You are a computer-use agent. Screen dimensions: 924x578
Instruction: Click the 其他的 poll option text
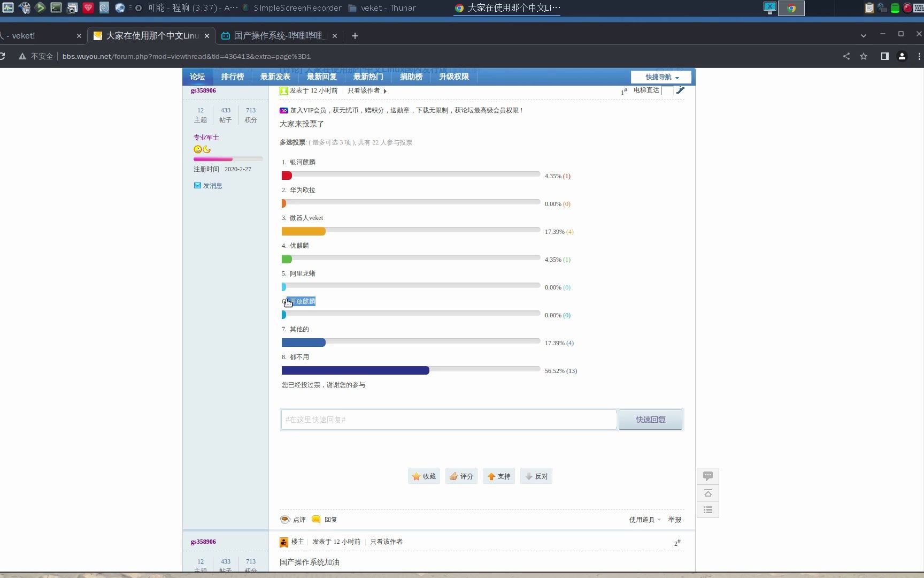(x=299, y=329)
